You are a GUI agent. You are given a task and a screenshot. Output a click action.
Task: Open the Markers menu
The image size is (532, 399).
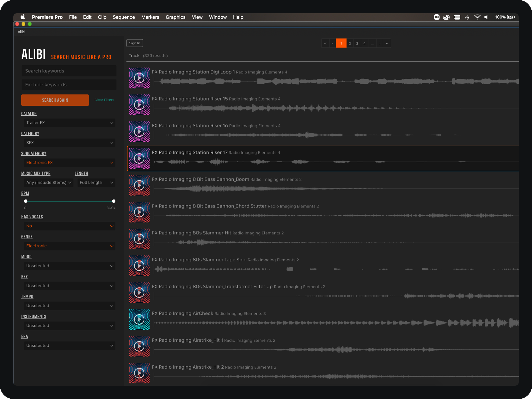(150, 17)
